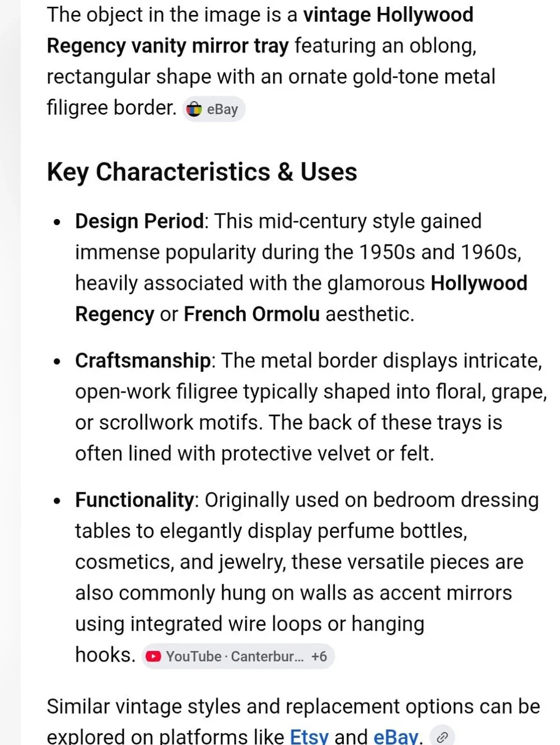560x745 pixels.
Task: Open the Etsy hyperlink
Action: [309, 736]
